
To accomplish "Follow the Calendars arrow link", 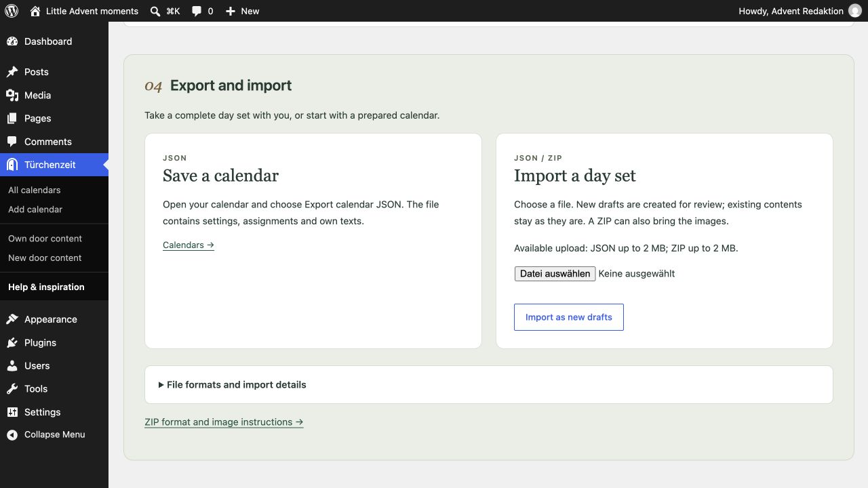I will 189,245.
